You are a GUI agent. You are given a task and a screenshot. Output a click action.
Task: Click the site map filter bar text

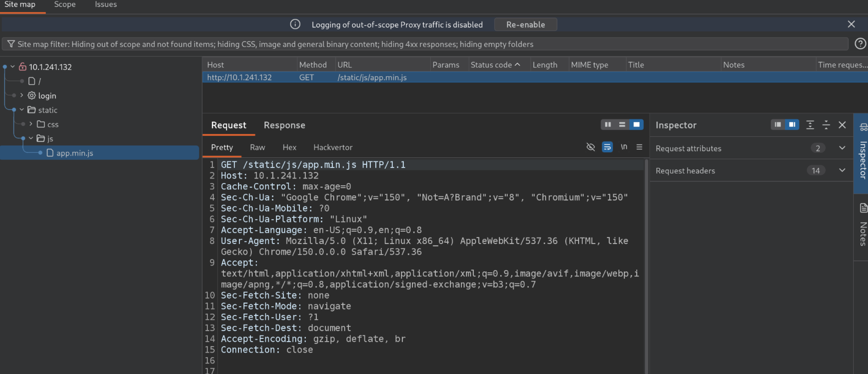point(275,44)
